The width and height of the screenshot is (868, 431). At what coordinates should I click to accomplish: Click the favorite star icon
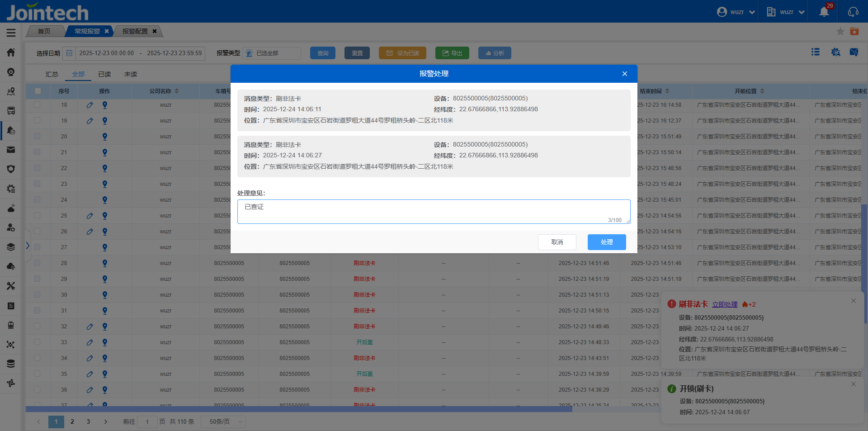click(840, 31)
